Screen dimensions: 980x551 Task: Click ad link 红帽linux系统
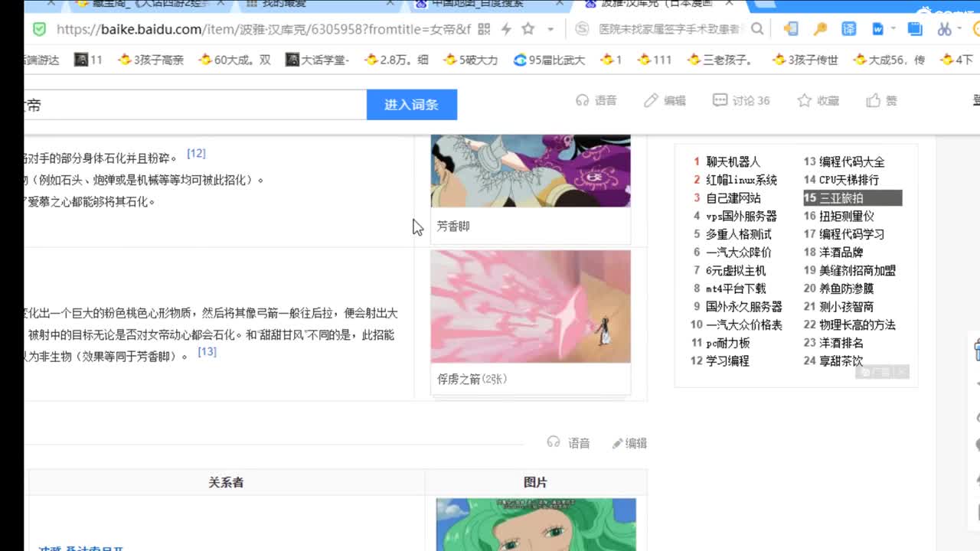(741, 180)
